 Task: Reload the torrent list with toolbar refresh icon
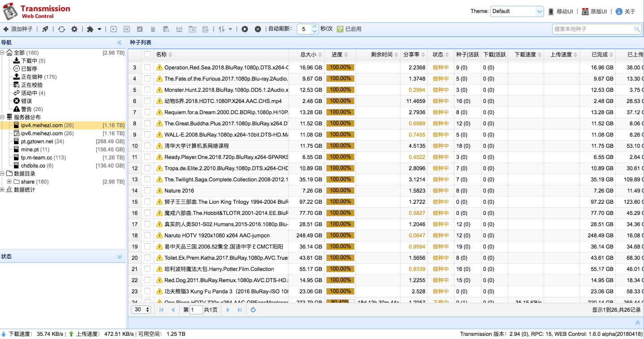[x=61, y=29]
